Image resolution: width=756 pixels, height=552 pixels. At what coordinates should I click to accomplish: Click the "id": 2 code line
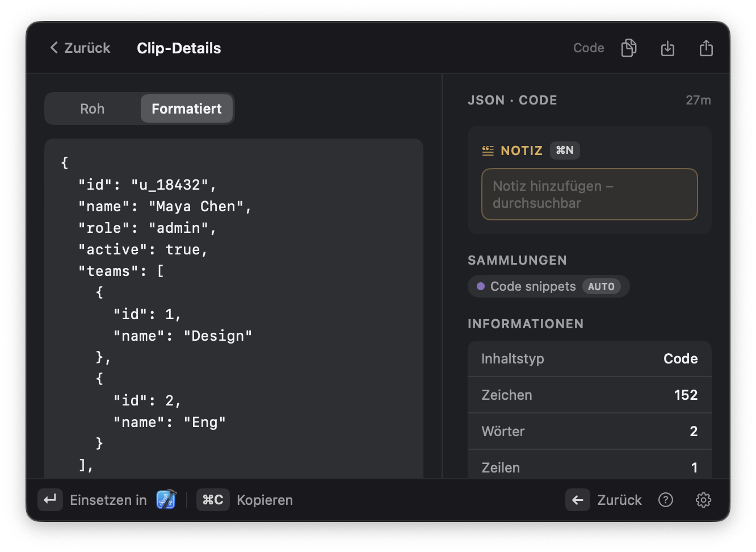tap(147, 400)
